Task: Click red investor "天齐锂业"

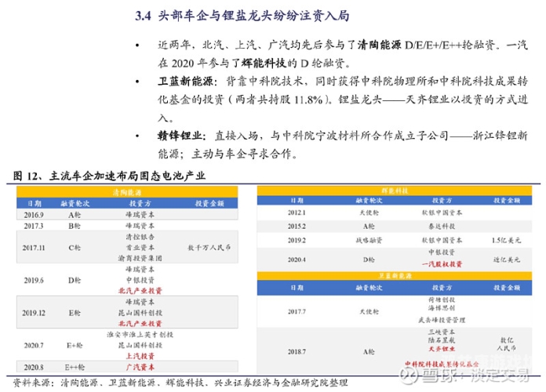Action: click(x=442, y=349)
